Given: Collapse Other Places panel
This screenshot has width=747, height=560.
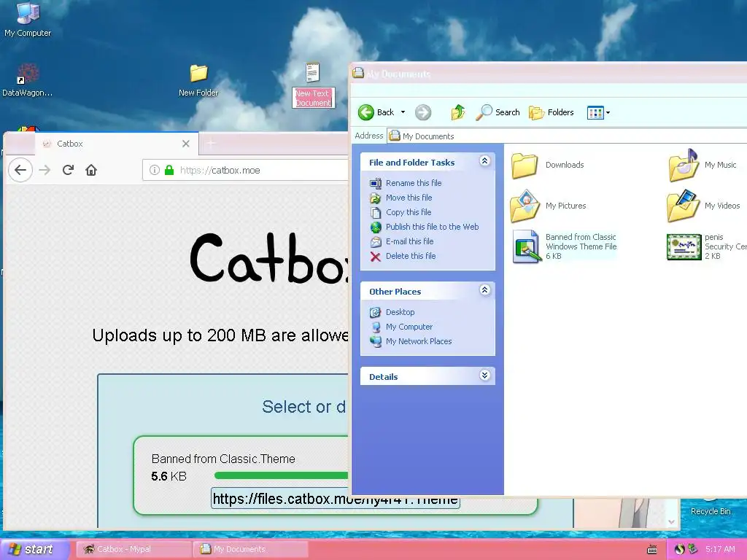Looking at the screenshot, I should (x=484, y=290).
